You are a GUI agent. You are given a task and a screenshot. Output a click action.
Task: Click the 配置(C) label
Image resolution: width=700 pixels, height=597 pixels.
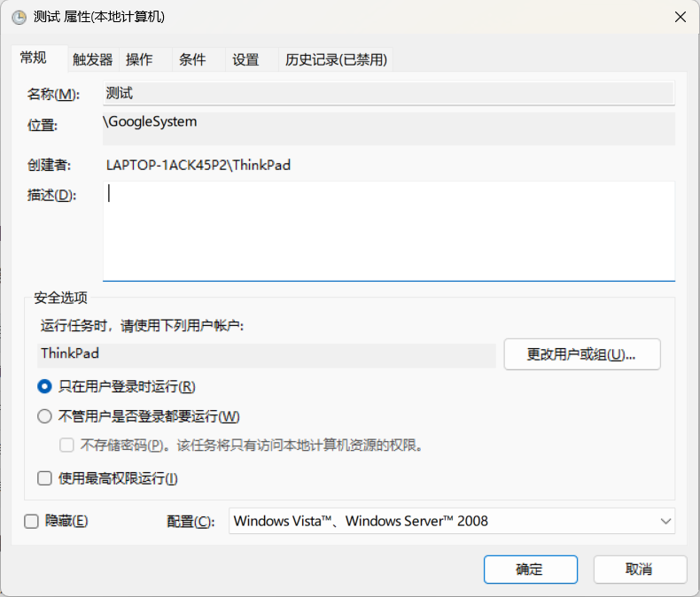coord(191,521)
